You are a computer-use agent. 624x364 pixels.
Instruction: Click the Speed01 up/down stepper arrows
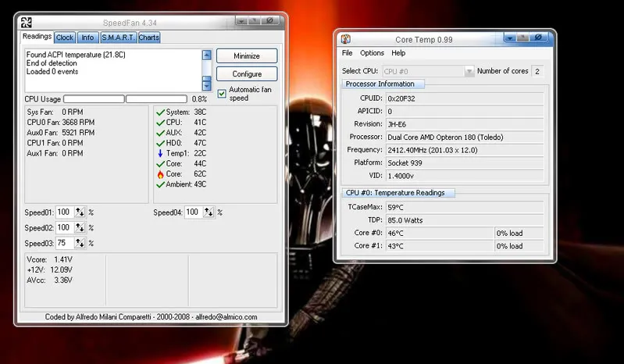pos(80,212)
